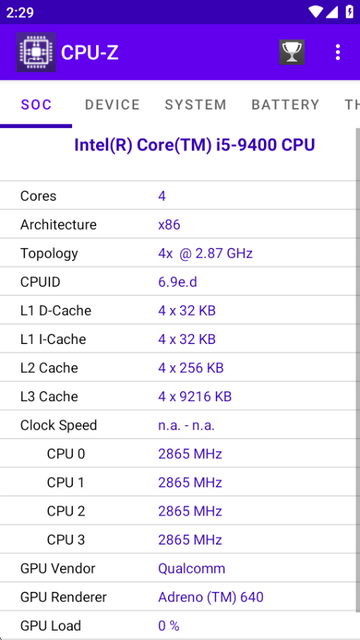This screenshot has height=640, width=360.
Task: Switch to the SYSTEM tab
Action: click(196, 105)
